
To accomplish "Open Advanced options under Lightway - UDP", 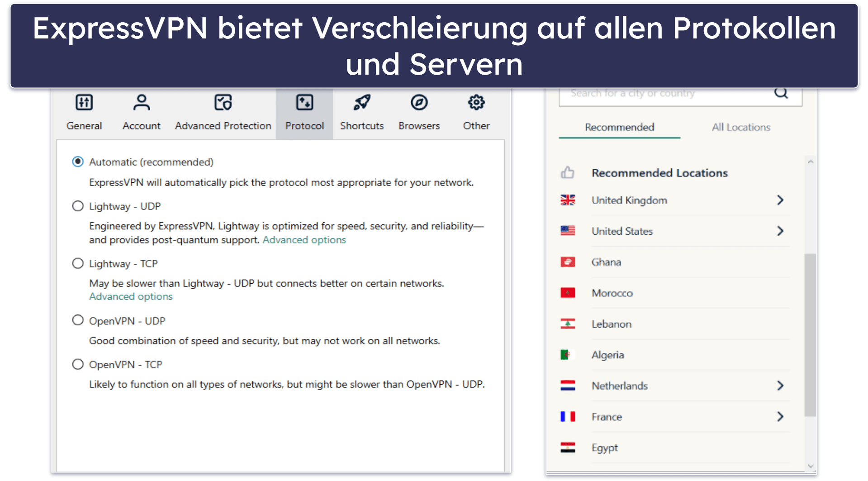I will [x=304, y=240].
